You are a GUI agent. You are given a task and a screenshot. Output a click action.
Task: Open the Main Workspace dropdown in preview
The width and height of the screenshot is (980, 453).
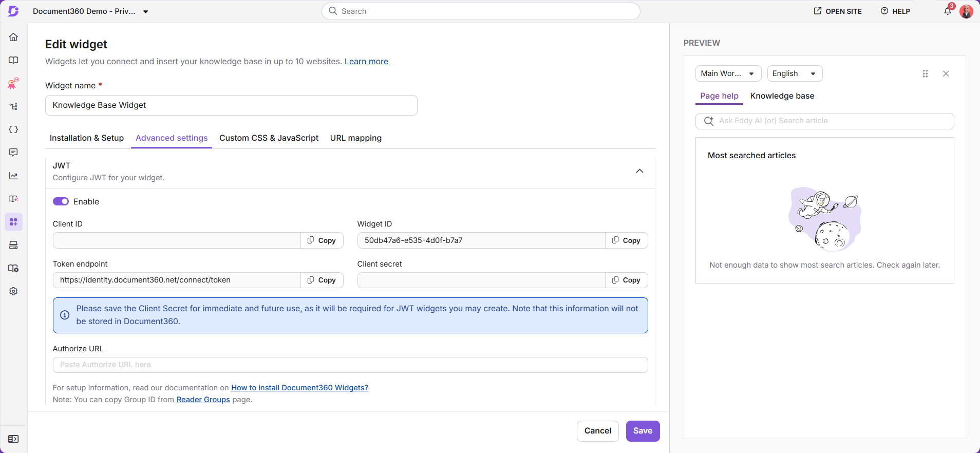728,73
